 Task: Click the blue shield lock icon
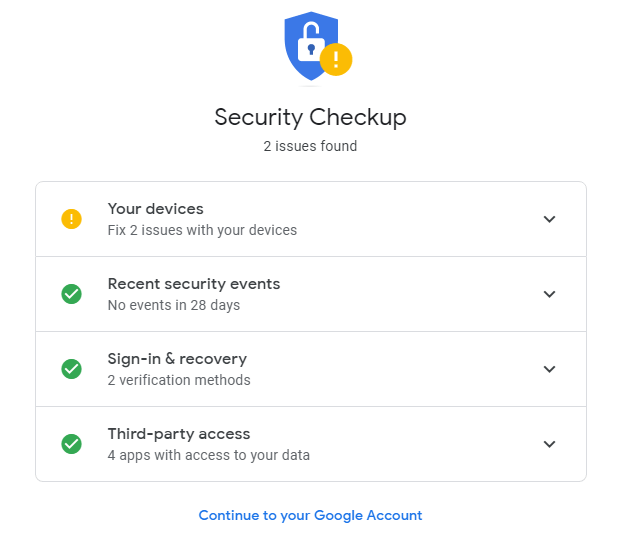pos(308,45)
